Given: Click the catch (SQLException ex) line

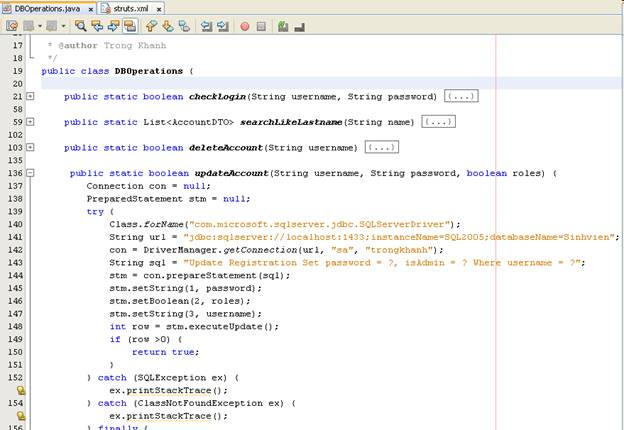Looking at the screenshot, I should (163, 377).
